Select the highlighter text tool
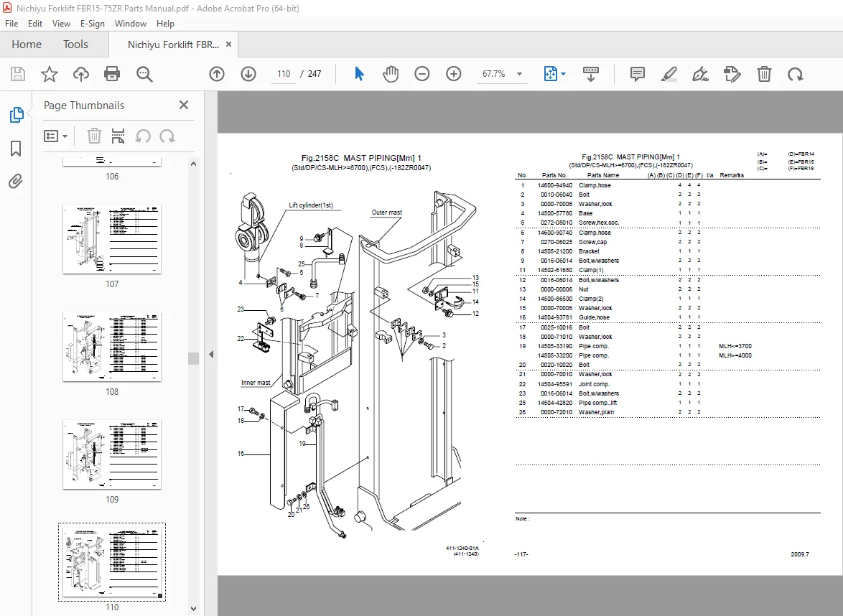 click(669, 74)
